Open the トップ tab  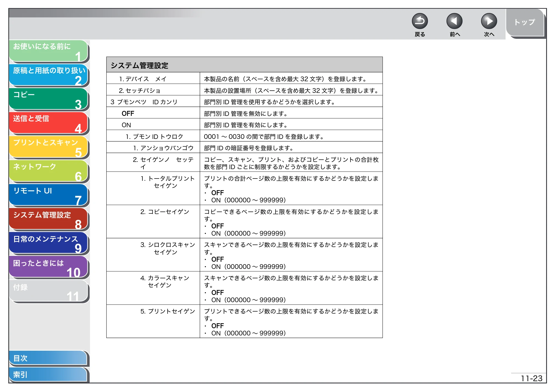click(x=525, y=22)
